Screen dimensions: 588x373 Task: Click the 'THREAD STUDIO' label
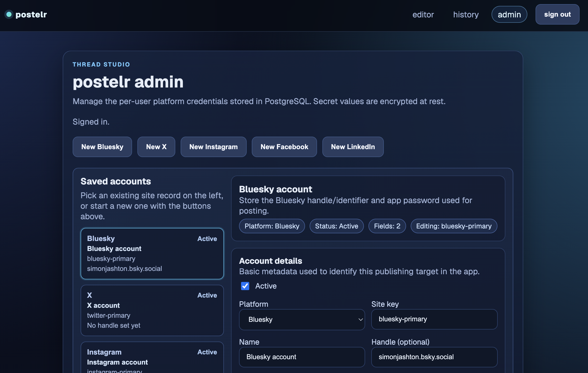(x=101, y=64)
